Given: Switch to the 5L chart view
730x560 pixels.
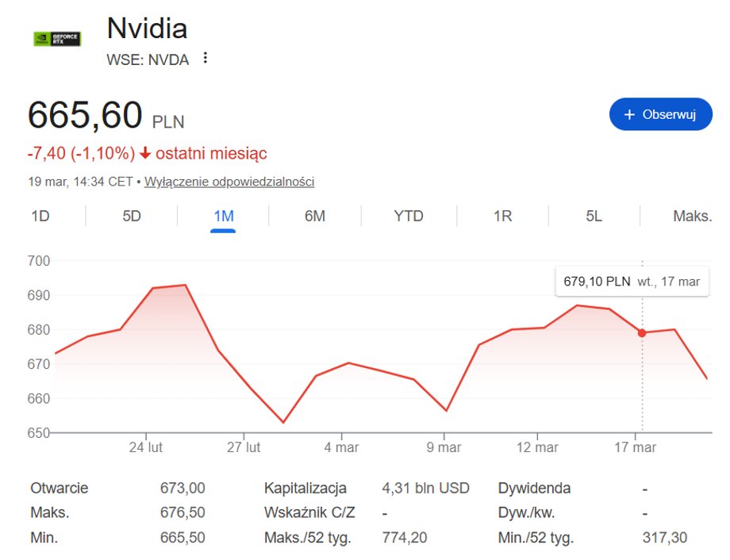Looking at the screenshot, I should [592, 216].
